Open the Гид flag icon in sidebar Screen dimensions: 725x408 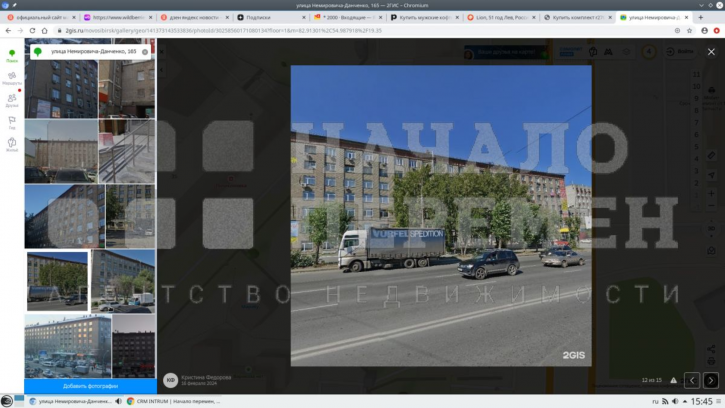[x=12, y=123]
